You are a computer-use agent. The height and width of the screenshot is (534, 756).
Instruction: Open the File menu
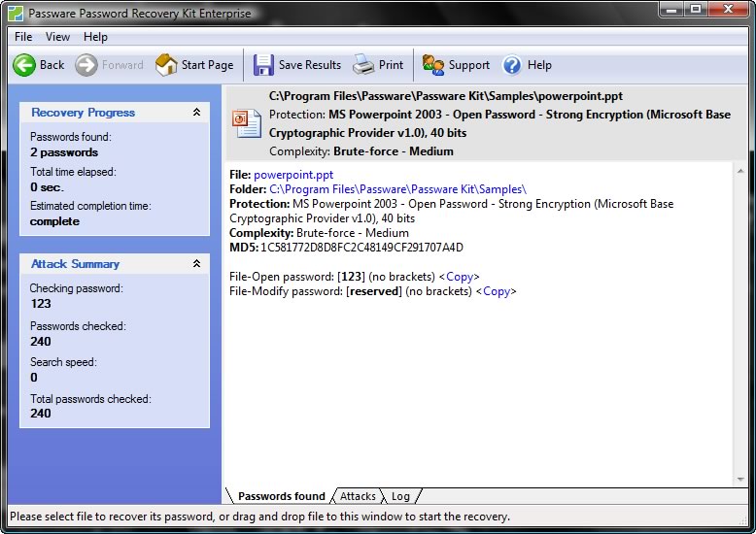pos(23,37)
